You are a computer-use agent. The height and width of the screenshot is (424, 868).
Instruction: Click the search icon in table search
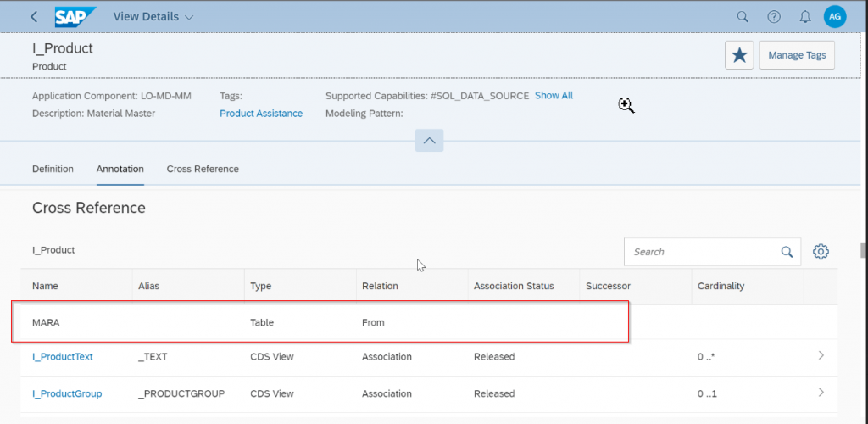[787, 252]
